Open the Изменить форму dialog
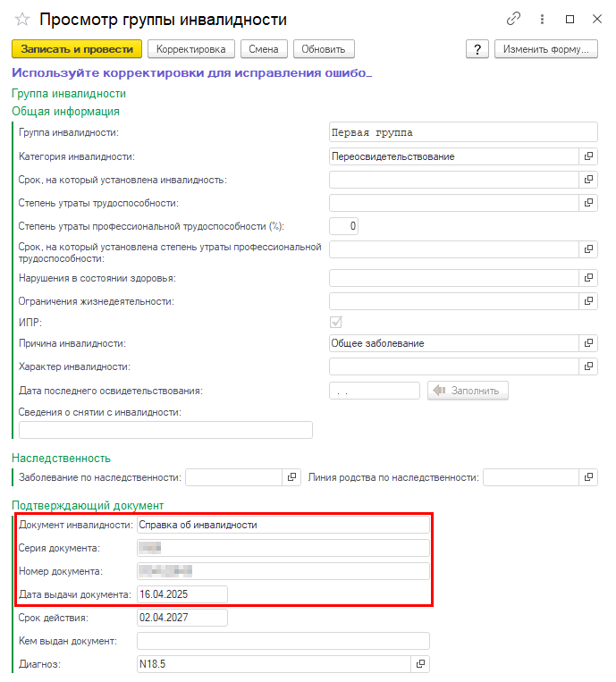The width and height of the screenshot is (616, 682). tap(545, 49)
